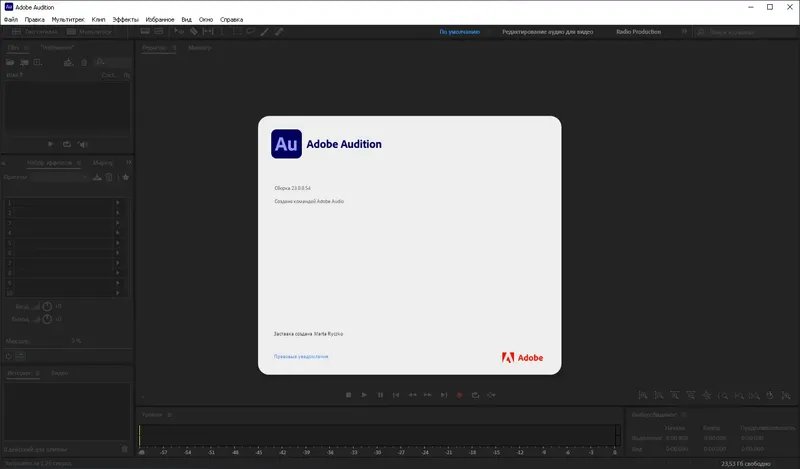
Task: Choose the Lasso selection tool
Action: pos(251,32)
